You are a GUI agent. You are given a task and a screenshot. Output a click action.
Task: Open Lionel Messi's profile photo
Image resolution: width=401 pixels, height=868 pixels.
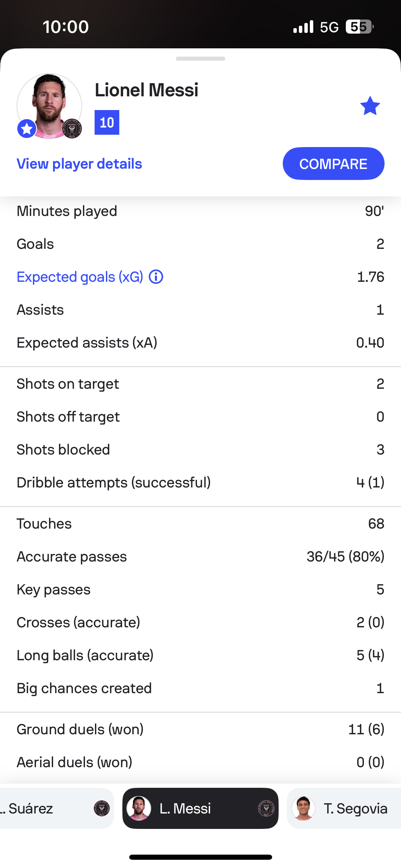49,106
